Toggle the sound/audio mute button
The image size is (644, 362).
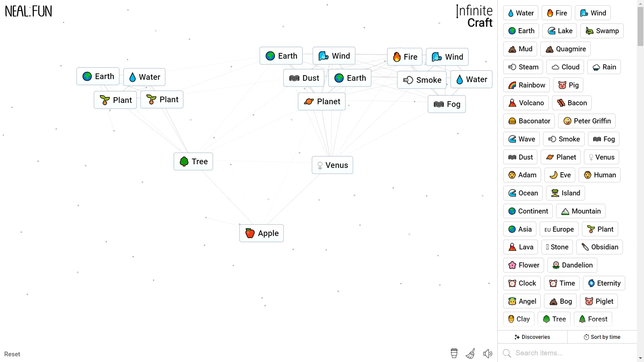(x=488, y=353)
